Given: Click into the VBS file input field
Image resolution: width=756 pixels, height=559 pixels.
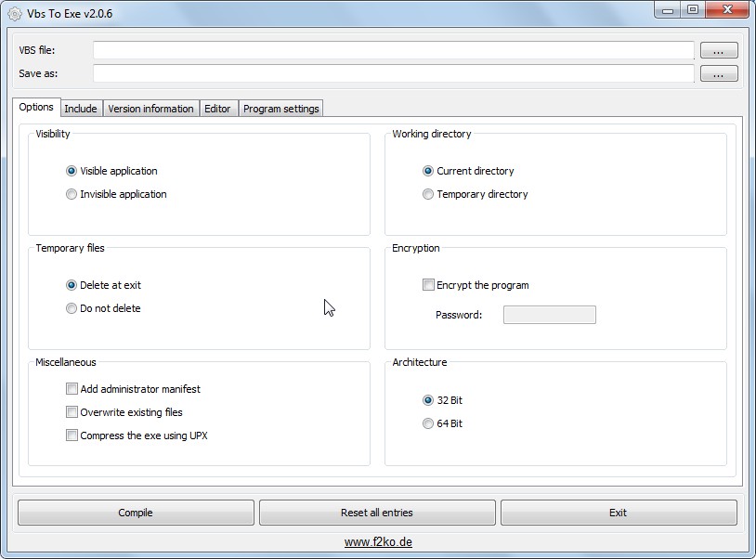Looking at the screenshot, I should 394,50.
